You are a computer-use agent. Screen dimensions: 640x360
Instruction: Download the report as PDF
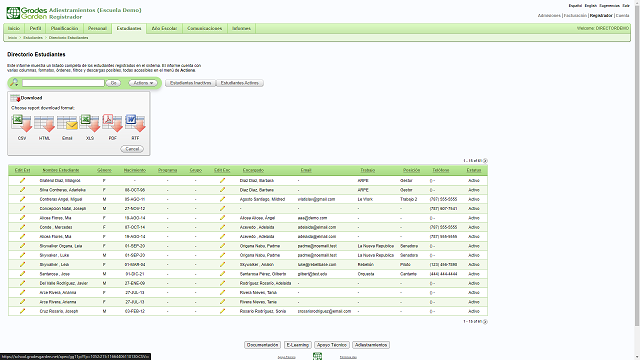(x=112, y=124)
